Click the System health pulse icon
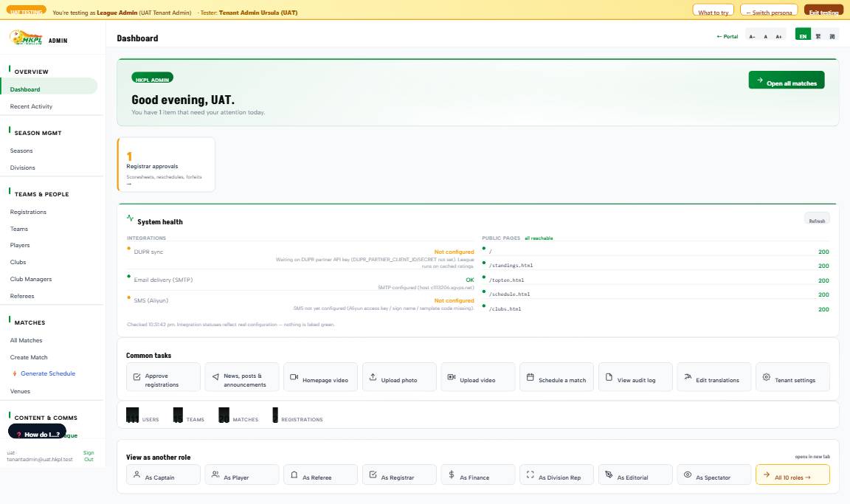The image size is (850, 504). pos(130,218)
